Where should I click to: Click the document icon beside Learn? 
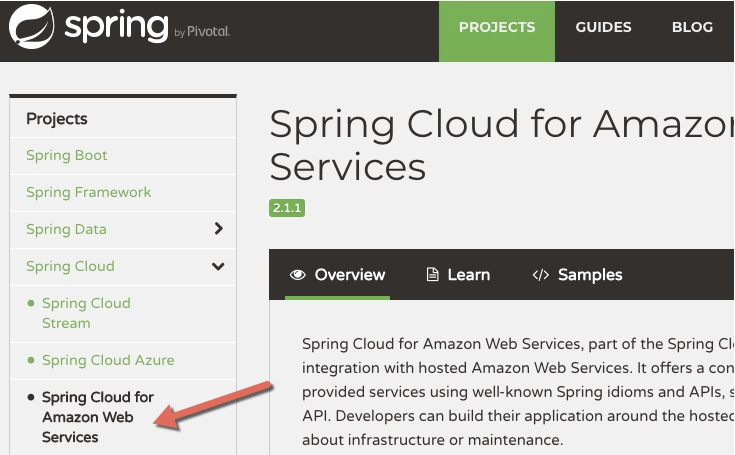[x=433, y=275]
